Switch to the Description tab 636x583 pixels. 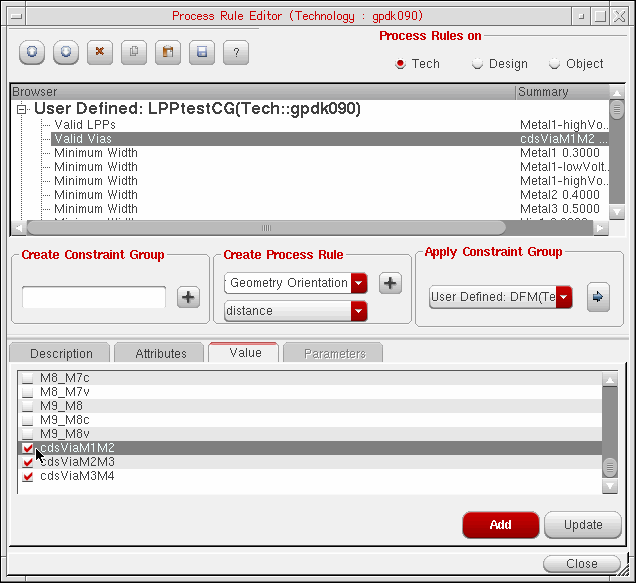click(61, 353)
